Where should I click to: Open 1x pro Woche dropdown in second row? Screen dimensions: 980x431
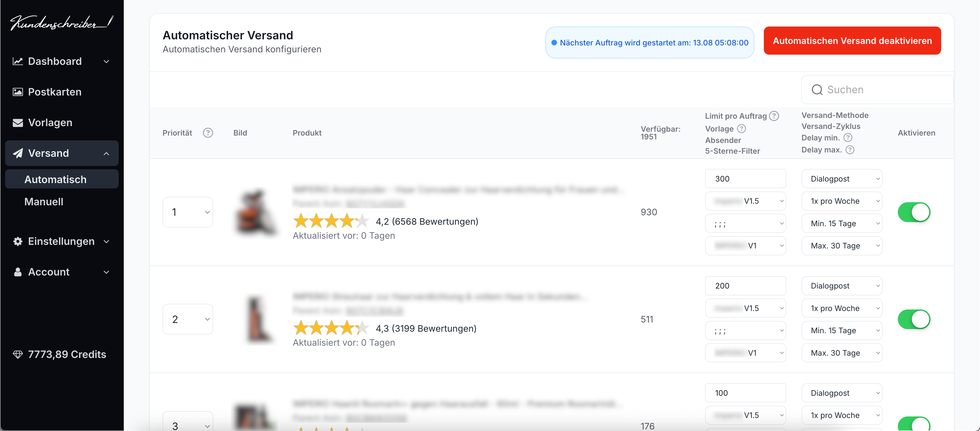point(841,308)
